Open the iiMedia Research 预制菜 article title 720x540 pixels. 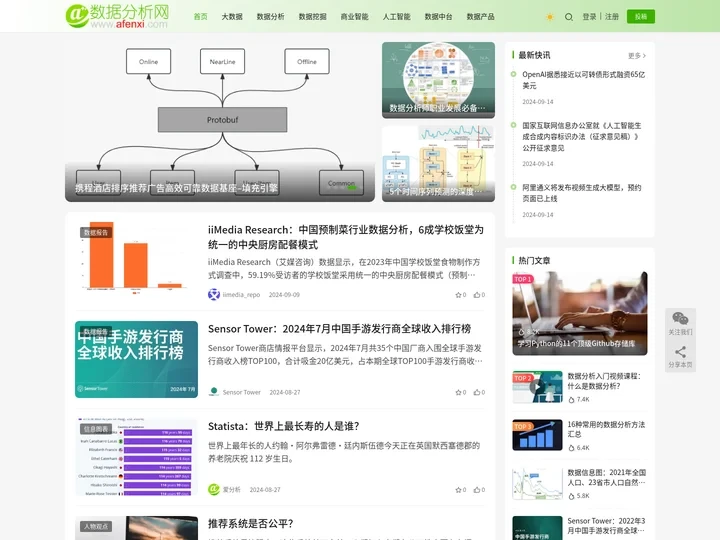coord(346,237)
